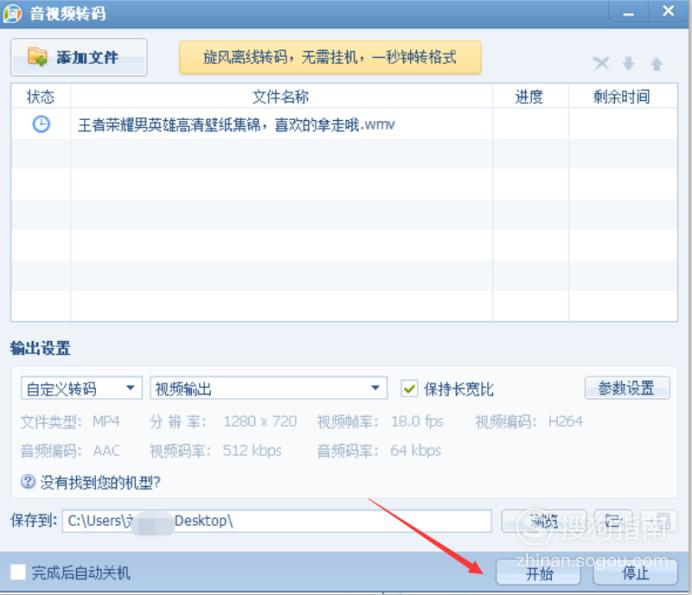
Task: Click the move down arrow icon
Action: pyautogui.click(x=628, y=64)
